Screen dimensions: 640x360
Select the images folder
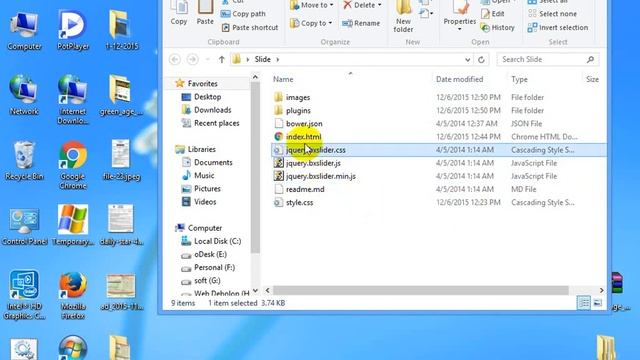[298, 98]
